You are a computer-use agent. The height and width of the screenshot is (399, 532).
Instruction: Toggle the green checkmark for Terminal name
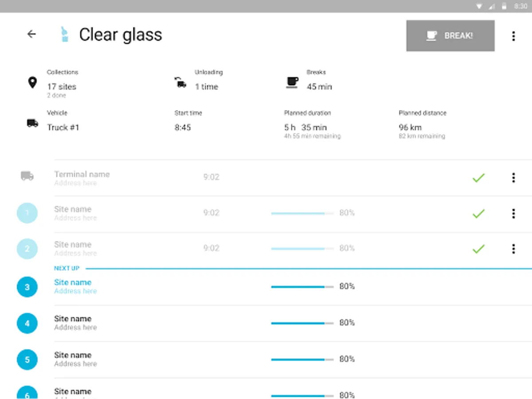click(x=478, y=178)
